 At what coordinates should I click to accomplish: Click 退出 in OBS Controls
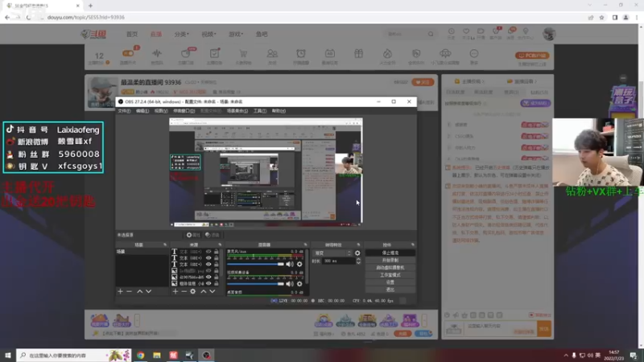pyautogui.click(x=390, y=290)
